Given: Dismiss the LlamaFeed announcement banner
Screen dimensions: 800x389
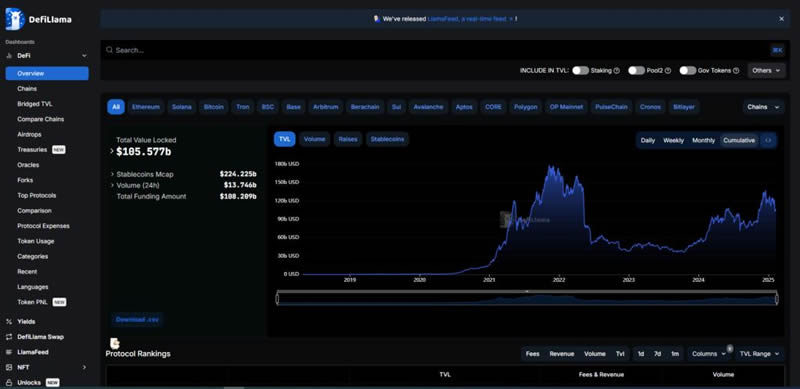Looking at the screenshot, I should (781, 19).
